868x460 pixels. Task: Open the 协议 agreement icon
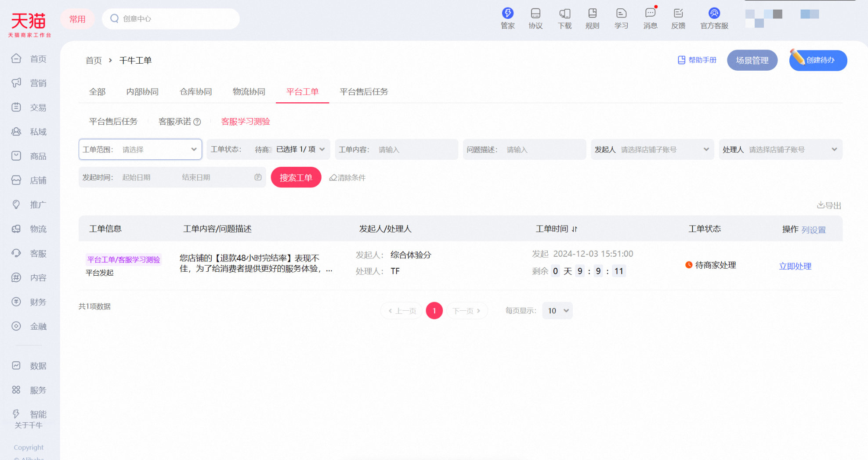point(535,14)
